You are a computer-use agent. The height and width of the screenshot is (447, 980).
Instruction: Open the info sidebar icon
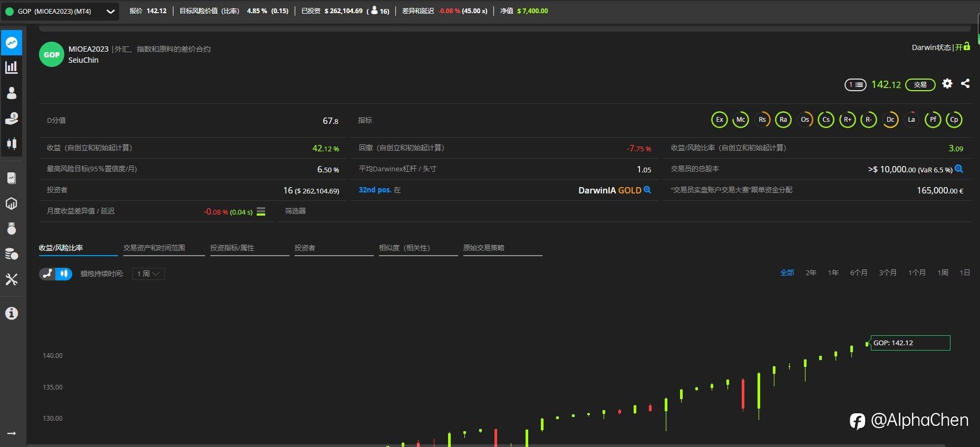point(12,314)
